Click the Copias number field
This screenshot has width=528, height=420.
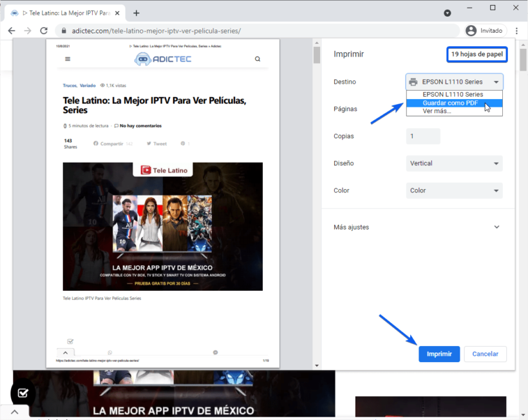pyautogui.click(x=423, y=136)
